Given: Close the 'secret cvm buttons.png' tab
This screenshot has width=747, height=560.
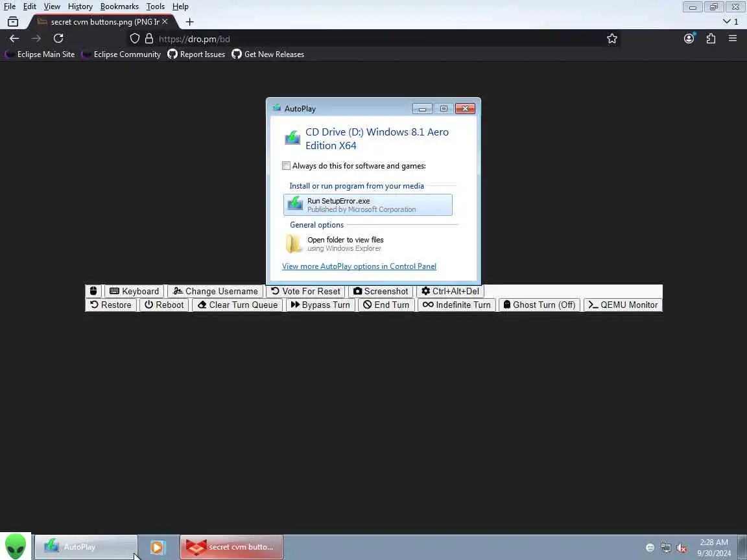Looking at the screenshot, I should [164, 21].
